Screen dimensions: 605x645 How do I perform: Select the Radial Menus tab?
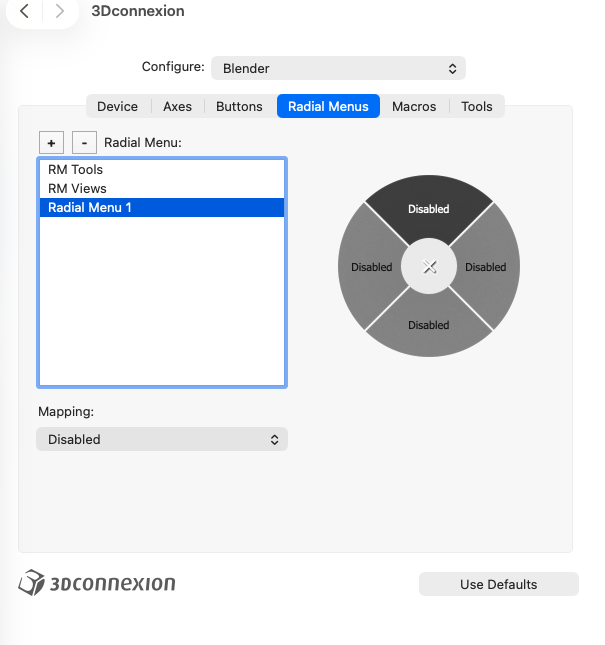[x=328, y=107]
